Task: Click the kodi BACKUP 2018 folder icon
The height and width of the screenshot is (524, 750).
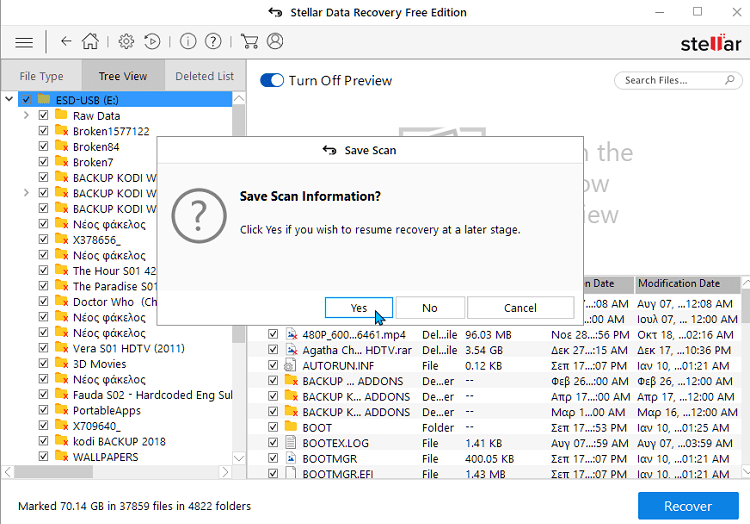Action: [x=61, y=441]
